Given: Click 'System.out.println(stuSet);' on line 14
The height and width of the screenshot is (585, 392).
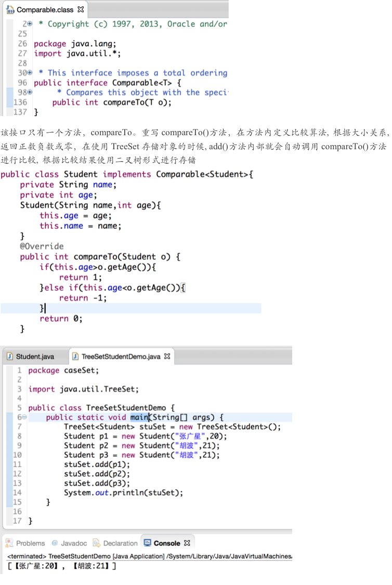Looking at the screenshot, I should 123,492.
